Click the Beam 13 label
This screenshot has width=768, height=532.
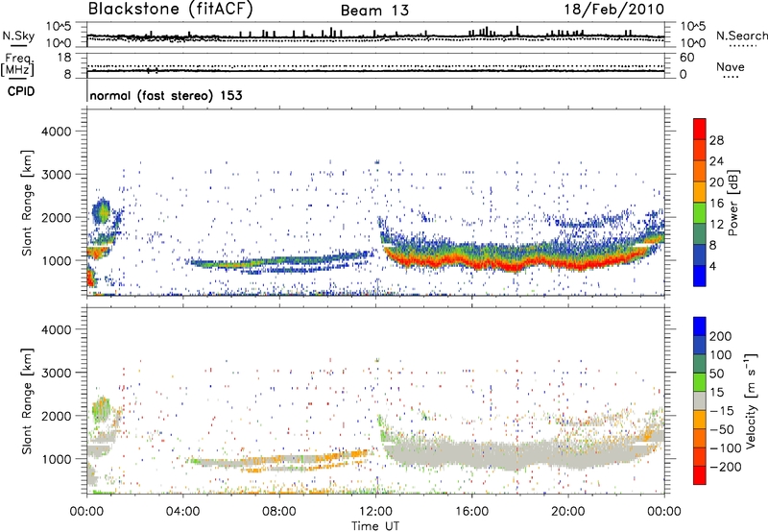[374, 11]
